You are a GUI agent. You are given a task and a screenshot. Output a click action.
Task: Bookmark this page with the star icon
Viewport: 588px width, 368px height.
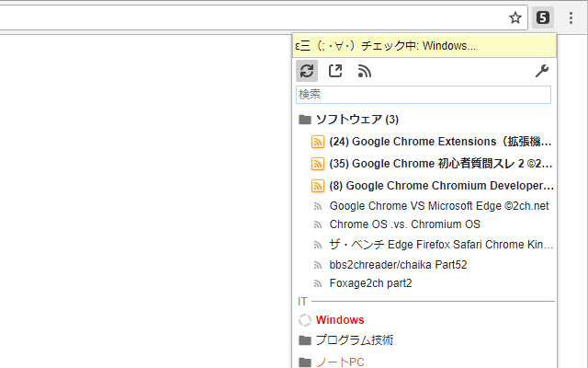[x=515, y=17]
